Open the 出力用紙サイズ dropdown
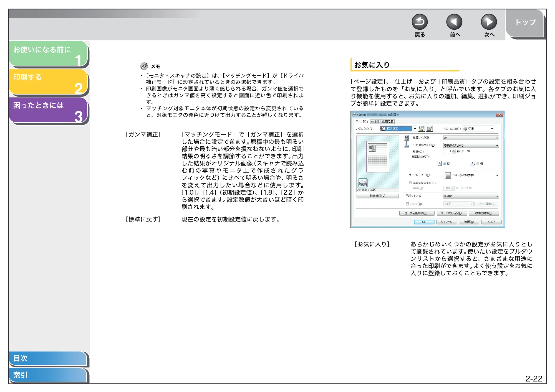This screenshot has width=555, height=392. (x=471, y=145)
